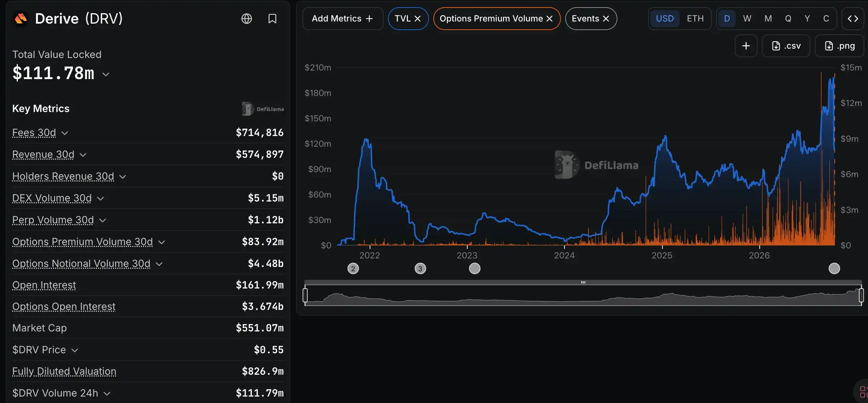This screenshot has width=868, height=403.
Task: Click the range slider's top drag grip
Action: coord(583,282)
